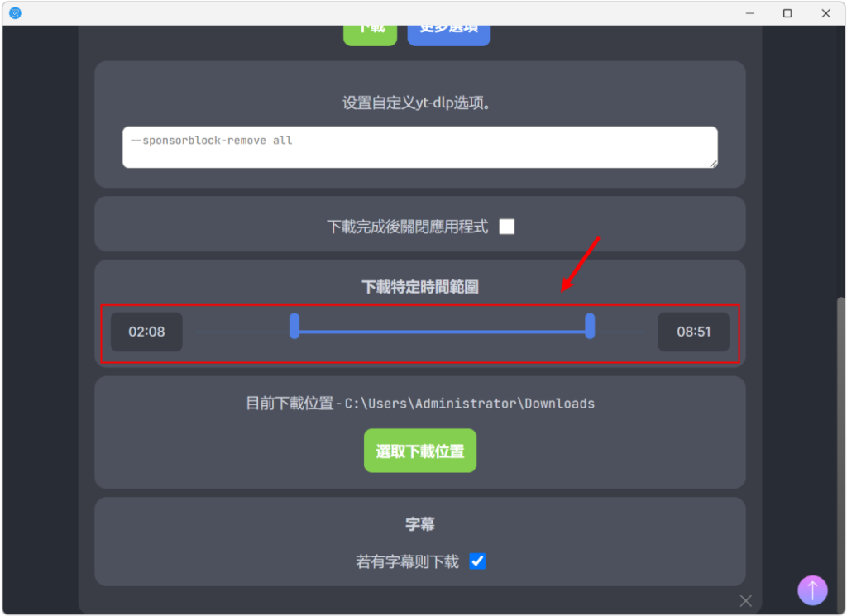Click the 08:51 end time field

coord(693,332)
